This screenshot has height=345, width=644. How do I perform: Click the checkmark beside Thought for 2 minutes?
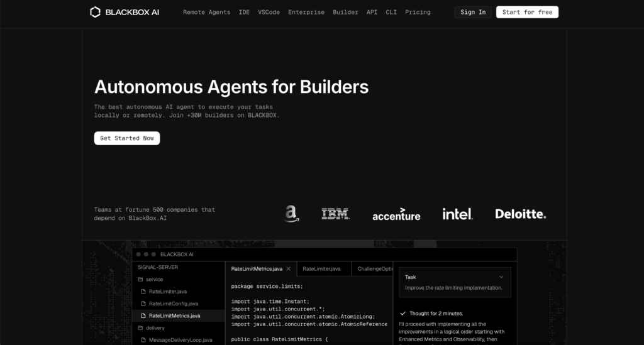point(402,313)
